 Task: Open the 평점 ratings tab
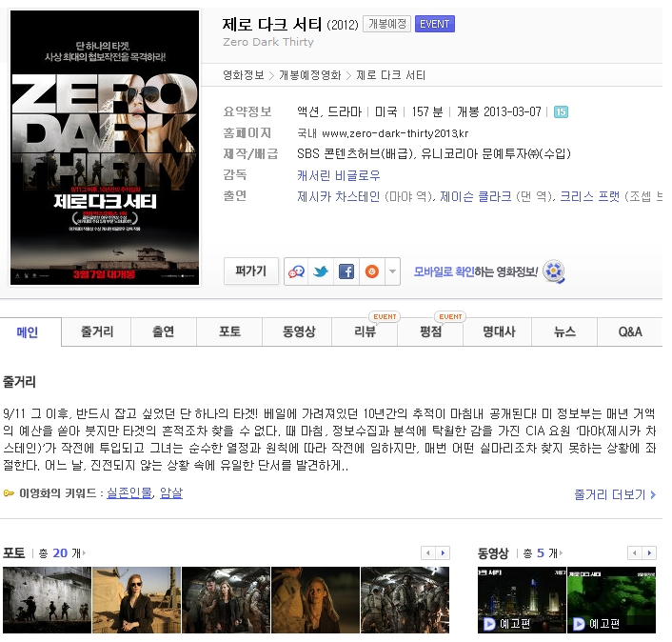pos(430,332)
